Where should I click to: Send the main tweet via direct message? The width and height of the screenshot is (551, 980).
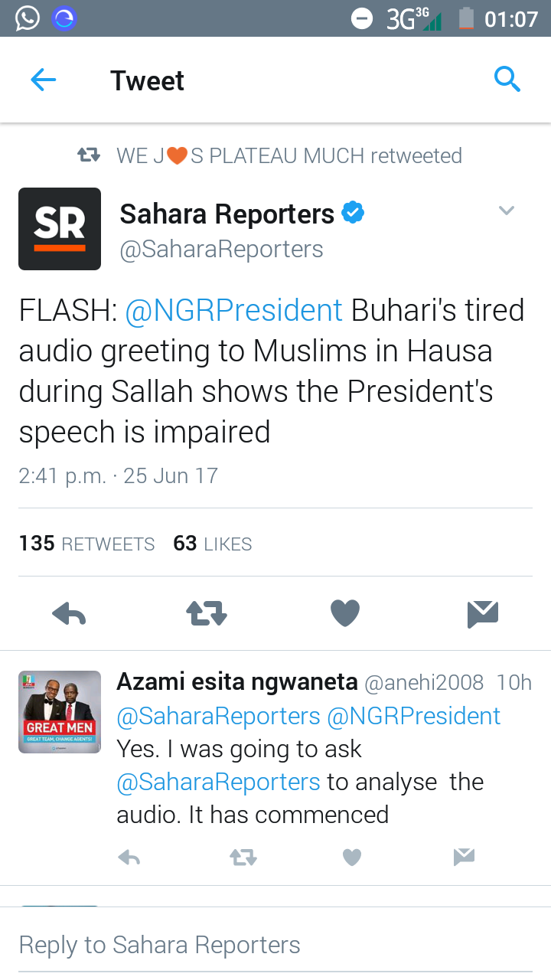[483, 613]
